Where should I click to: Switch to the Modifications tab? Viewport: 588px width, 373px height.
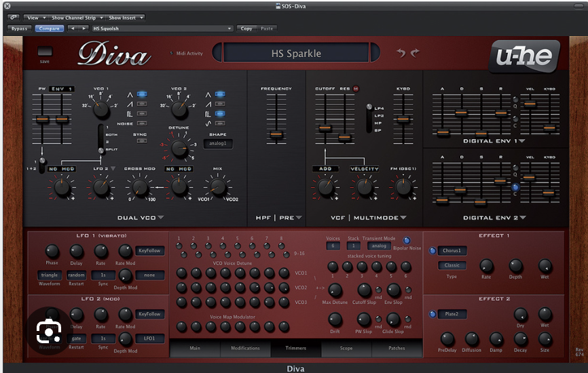point(245,349)
